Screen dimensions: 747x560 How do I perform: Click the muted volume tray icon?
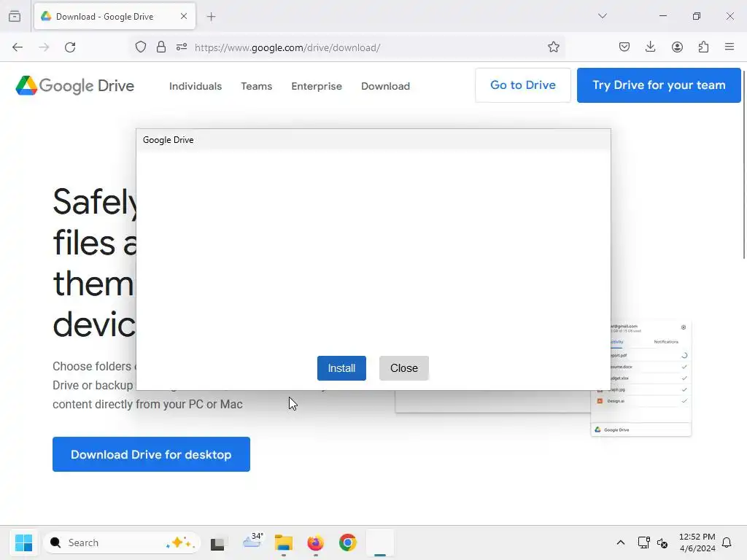(662, 542)
